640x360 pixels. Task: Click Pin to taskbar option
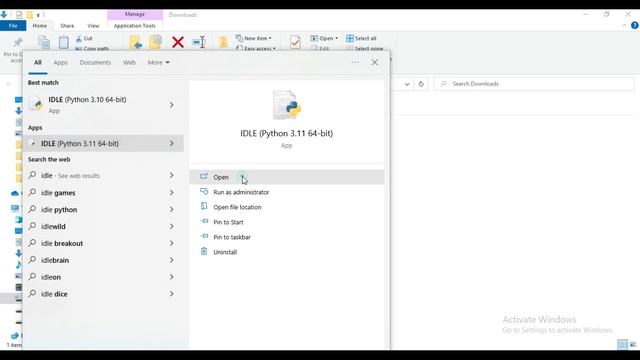point(232,237)
